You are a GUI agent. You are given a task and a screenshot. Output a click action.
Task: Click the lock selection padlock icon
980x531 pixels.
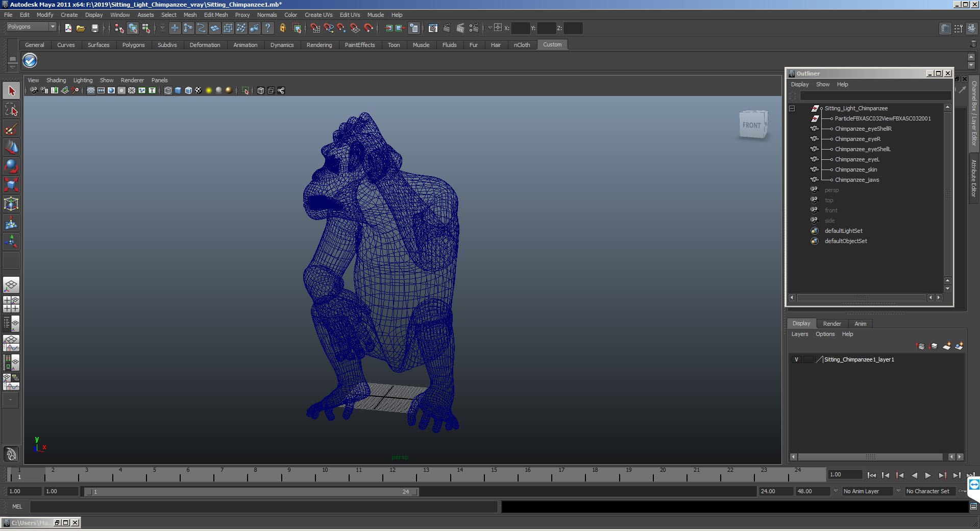282,28
